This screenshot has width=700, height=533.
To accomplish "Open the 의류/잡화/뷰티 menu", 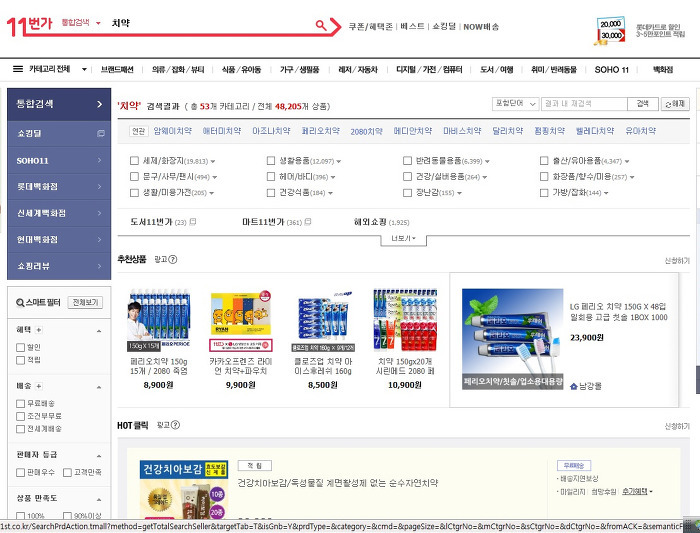I will click(x=178, y=70).
